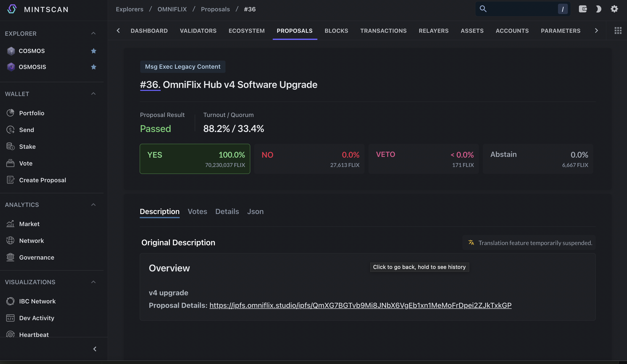Click the slash shortcut key badge

(563, 9)
